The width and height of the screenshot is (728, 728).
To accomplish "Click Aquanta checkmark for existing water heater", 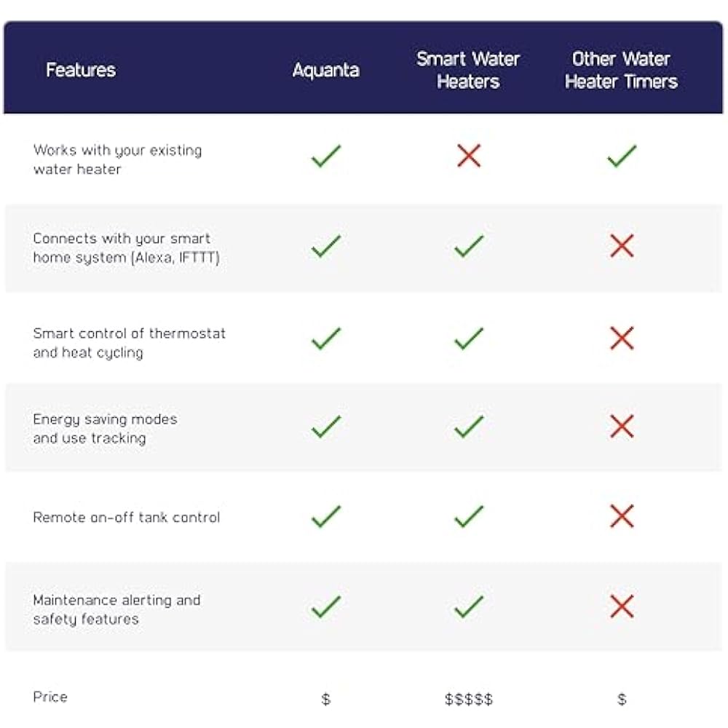I will tap(326, 156).
